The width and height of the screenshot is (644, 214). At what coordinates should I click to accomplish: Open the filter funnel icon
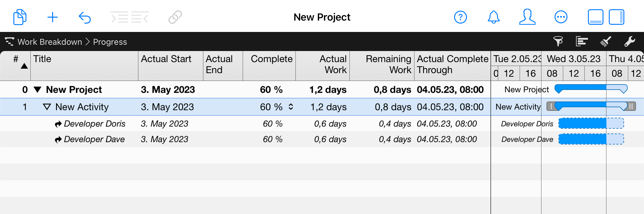click(x=558, y=42)
